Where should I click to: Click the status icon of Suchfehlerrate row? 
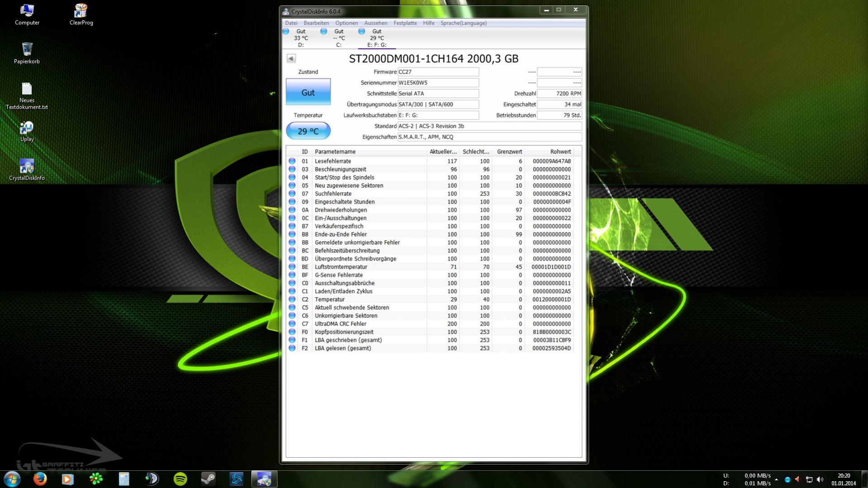pos(292,194)
